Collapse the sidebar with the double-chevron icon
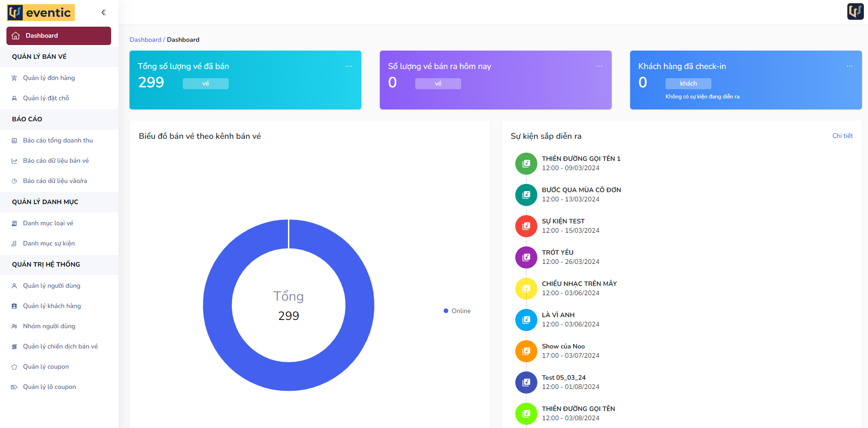 103,12
